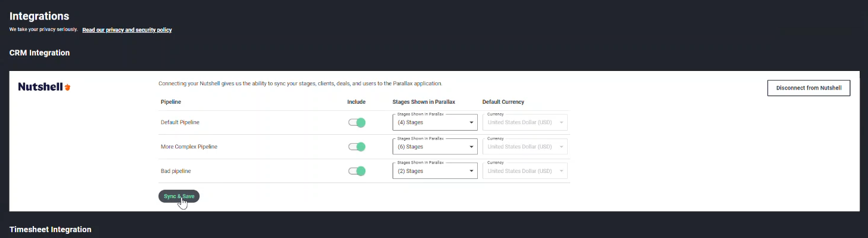Open Currency dropdown for Default Pipeline
Screen dimensions: 868x238
(525, 122)
